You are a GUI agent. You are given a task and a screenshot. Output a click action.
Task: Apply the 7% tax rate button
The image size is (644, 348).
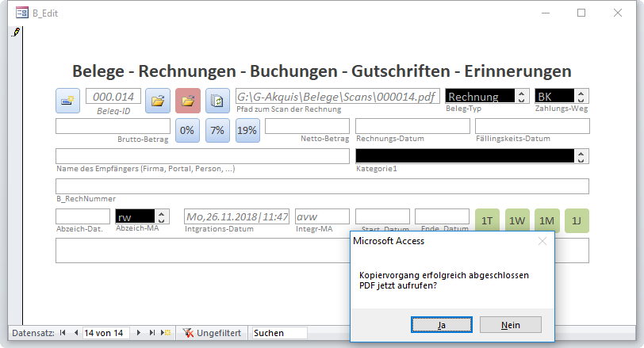click(217, 130)
